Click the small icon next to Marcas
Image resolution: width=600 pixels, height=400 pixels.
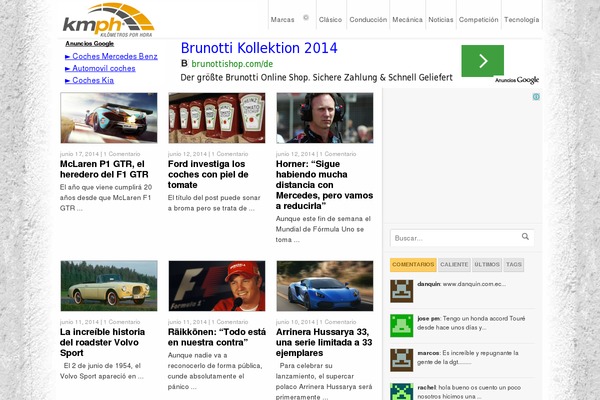pyautogui.click(x=306, y=17)
